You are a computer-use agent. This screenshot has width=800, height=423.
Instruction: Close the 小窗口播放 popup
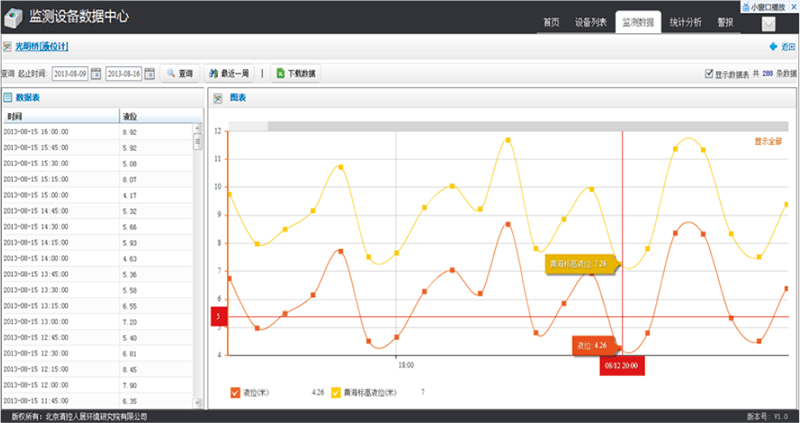pos(793,6)
